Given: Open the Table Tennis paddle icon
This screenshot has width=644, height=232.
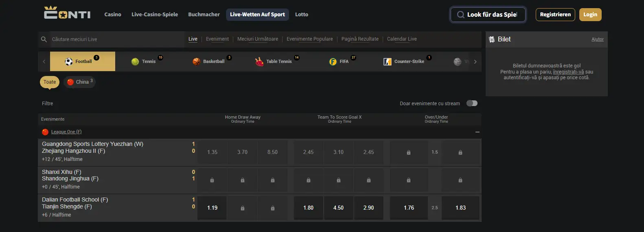Looking at the screenshot, I should pos(259,61).
